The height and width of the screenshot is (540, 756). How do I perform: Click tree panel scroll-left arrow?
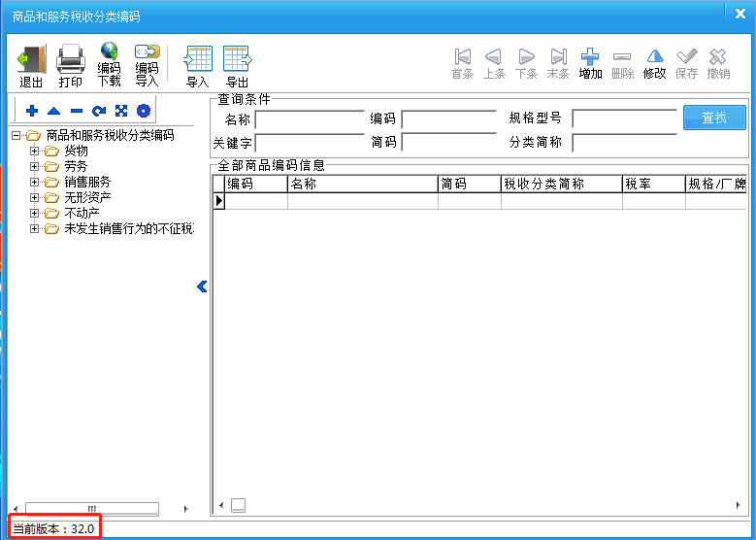[16, 509]
